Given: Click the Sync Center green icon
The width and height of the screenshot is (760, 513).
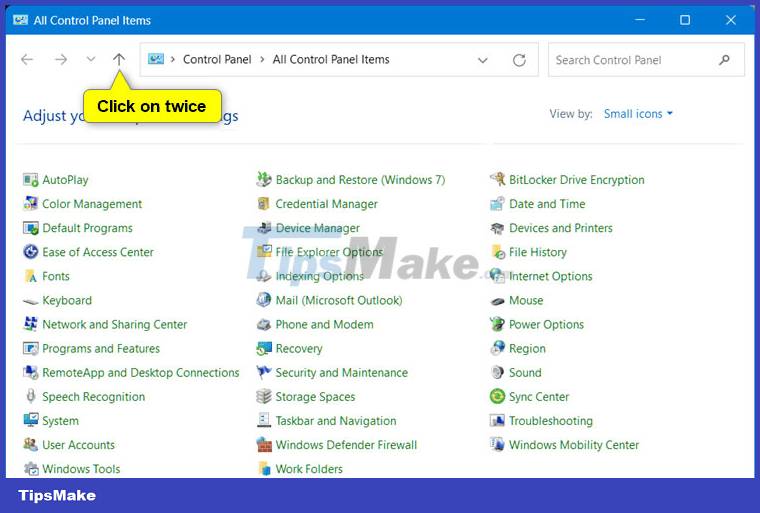Looking at the screenshot, I should coord(497,396).
